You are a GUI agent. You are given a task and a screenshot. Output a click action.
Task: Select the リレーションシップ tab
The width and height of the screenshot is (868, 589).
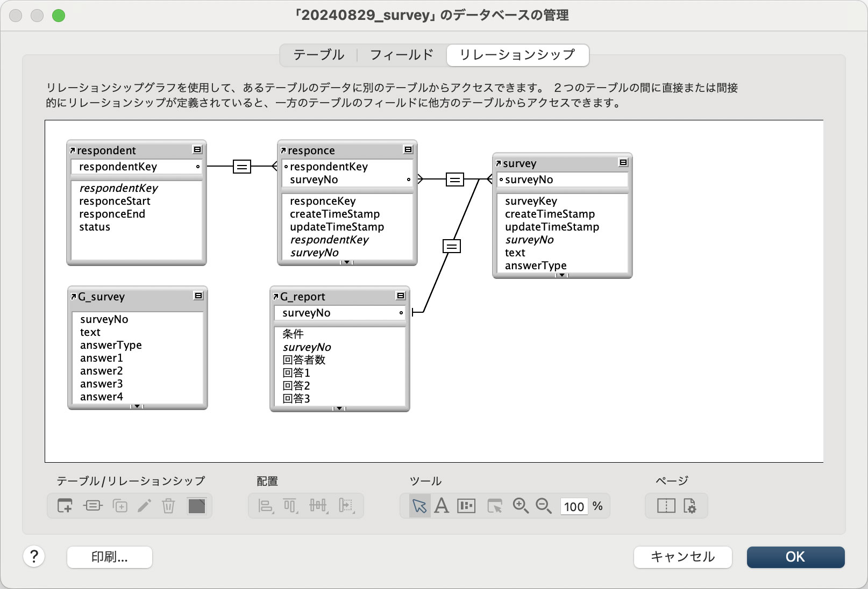pyautogui.click(x=517, y=55)
